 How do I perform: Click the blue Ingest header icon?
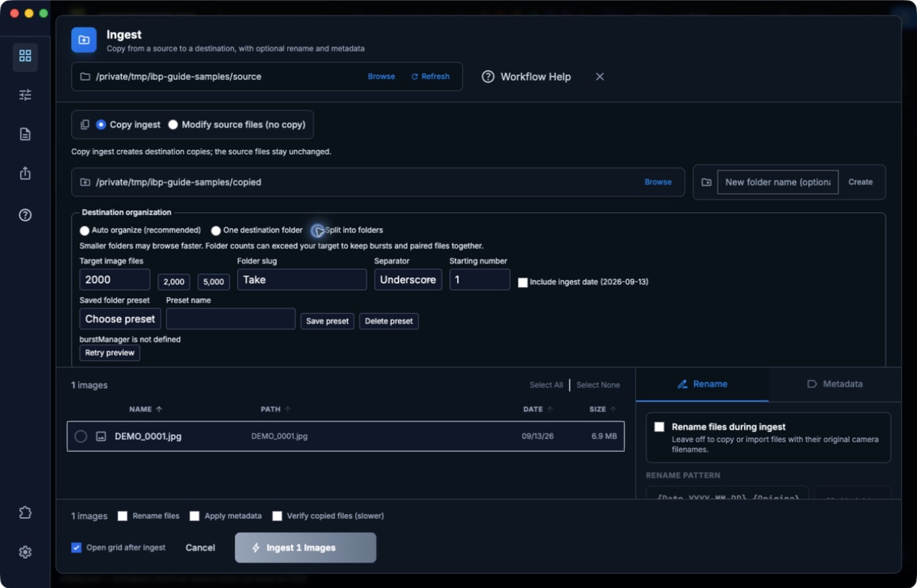(x=84, y=40)
